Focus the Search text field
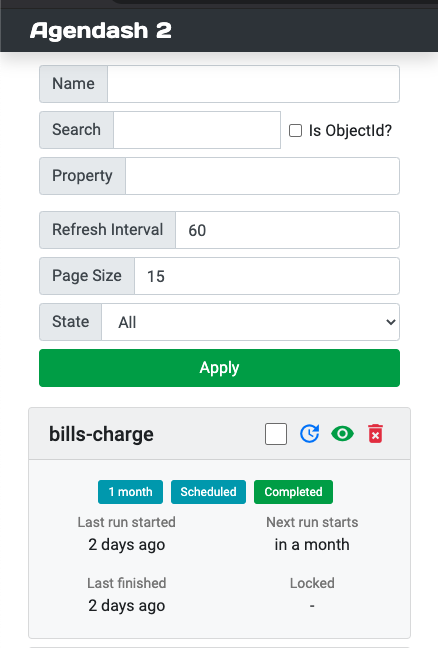 point(197,130)
